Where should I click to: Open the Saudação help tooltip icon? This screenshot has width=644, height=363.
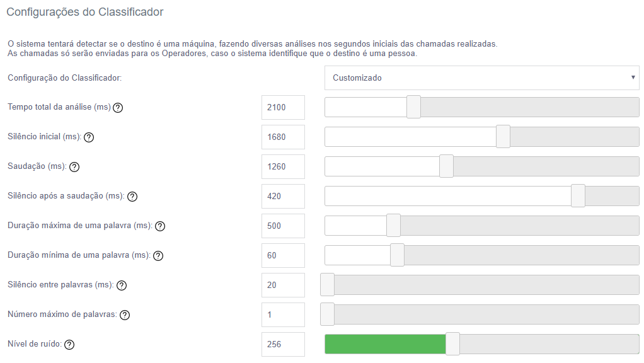(x=74, y=167)
